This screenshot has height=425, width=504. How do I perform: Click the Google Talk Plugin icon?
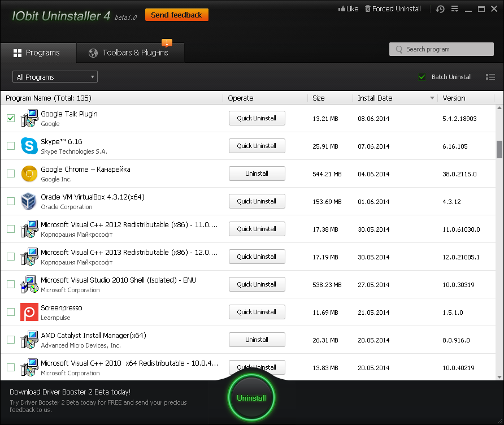(x=29, y=118)
